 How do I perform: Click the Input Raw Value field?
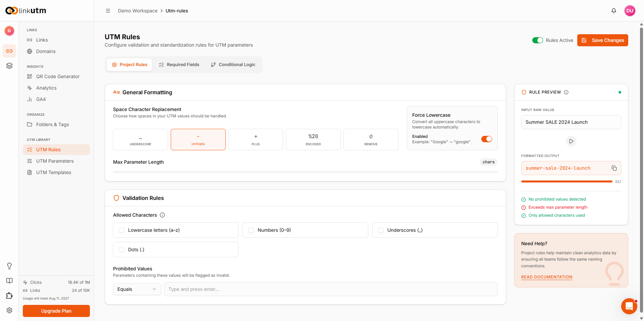[x=571, y=122]
